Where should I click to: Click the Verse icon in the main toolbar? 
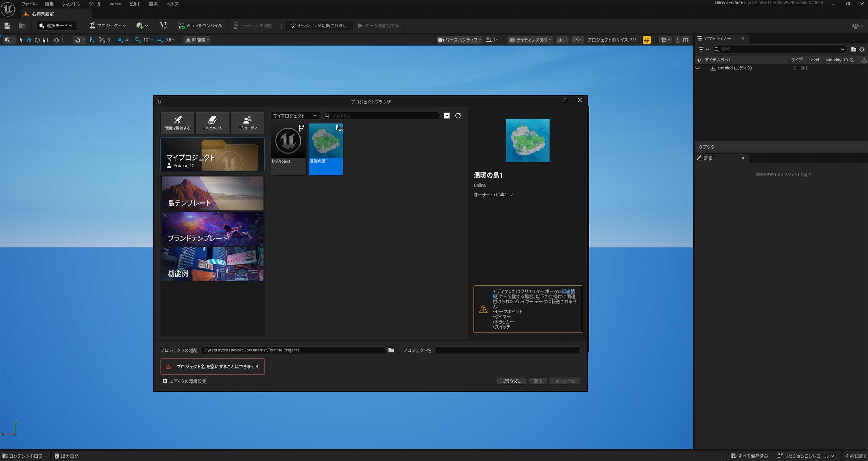tap(163, 26)
